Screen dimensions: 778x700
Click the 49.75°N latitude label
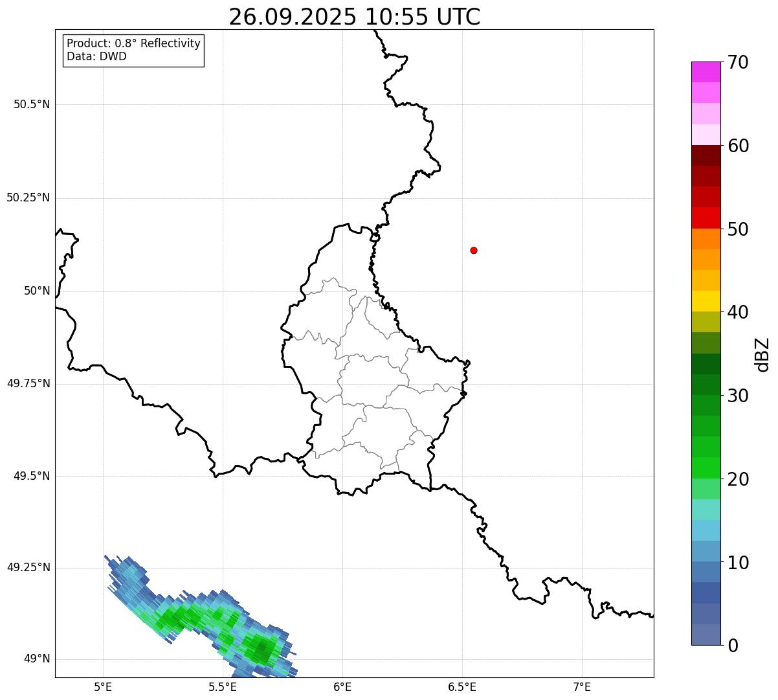click(28, 383)
